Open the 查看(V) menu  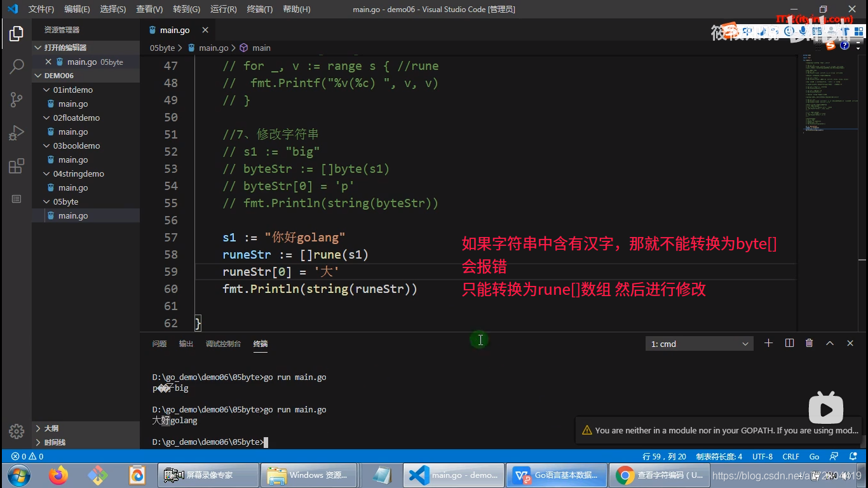[x=149, y=10]
